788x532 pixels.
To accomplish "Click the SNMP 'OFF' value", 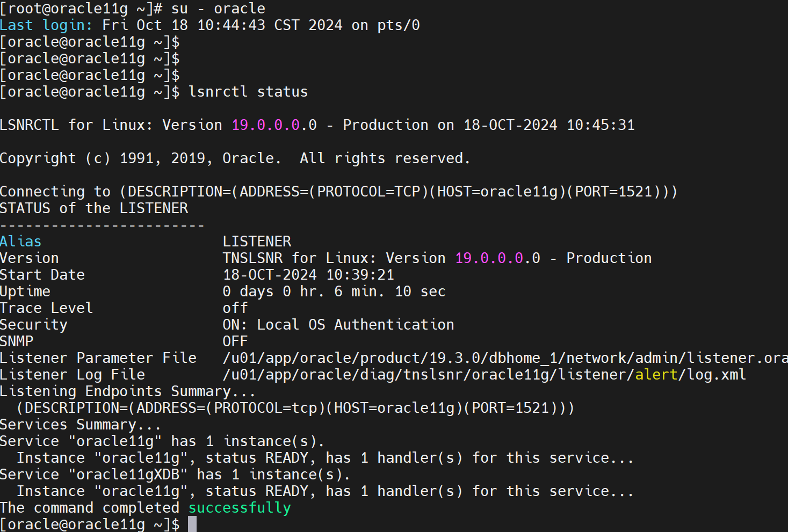I will [x=235, y=341].
